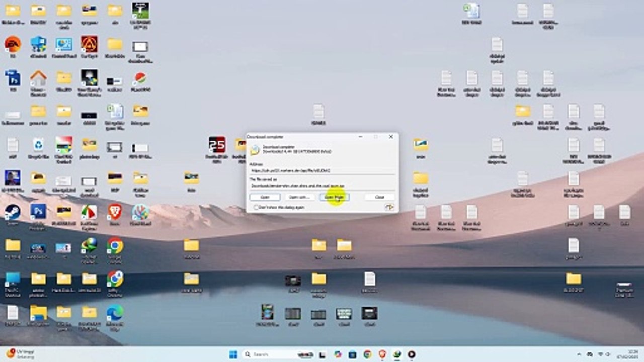
Task: Open the Copilot icon on the taskbar
Action: [338, 354]
